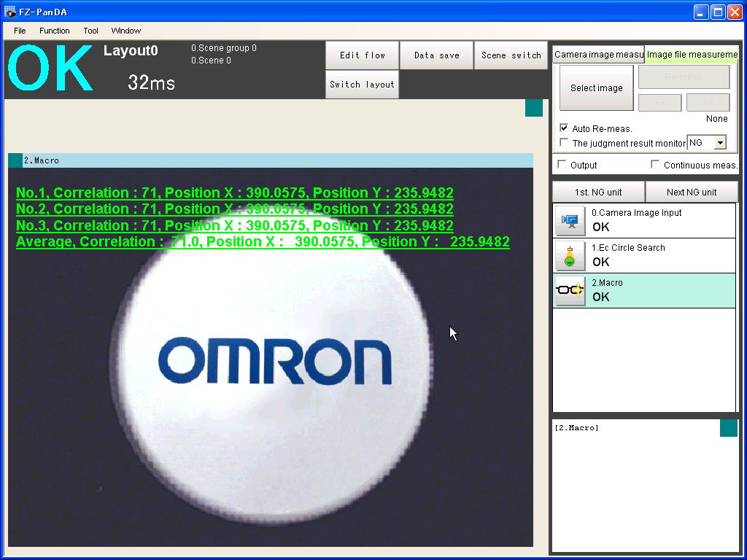Viewport: 747px width, 560px height.
Task: Check the Continuous meas. checkbox
Action: [656, 164]
